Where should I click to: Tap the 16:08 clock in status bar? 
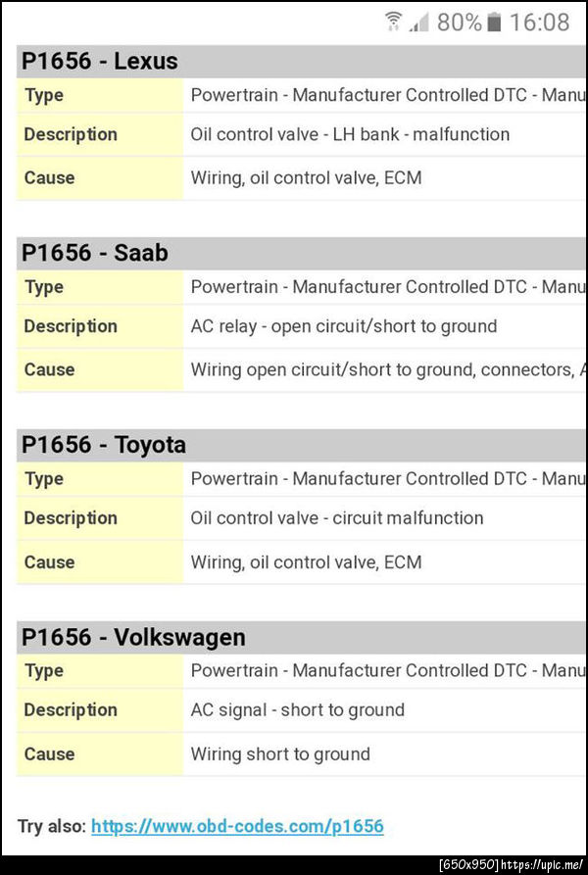(x=539, y=22)
